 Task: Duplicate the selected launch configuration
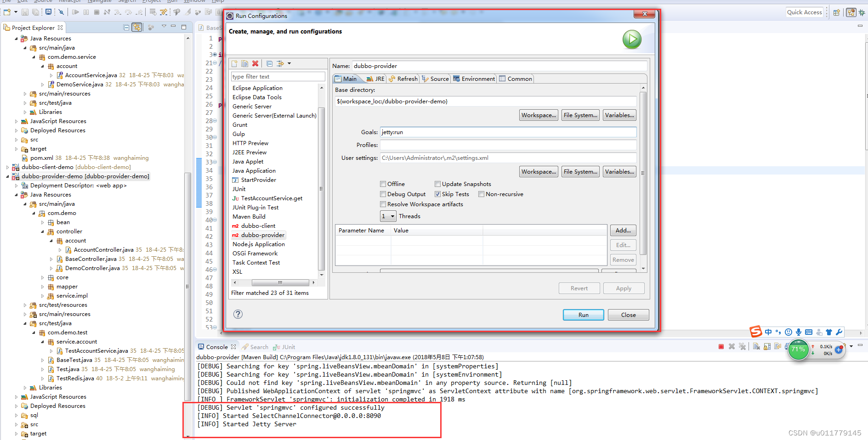coord(244,63)
